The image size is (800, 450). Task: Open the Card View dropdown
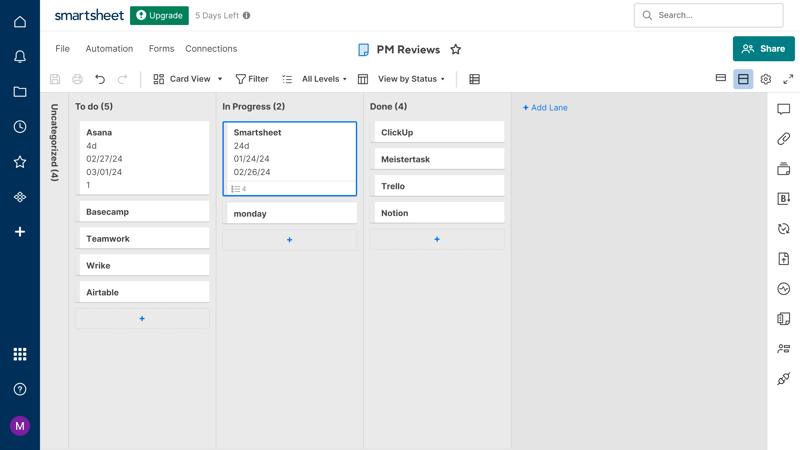click(188, 79)
